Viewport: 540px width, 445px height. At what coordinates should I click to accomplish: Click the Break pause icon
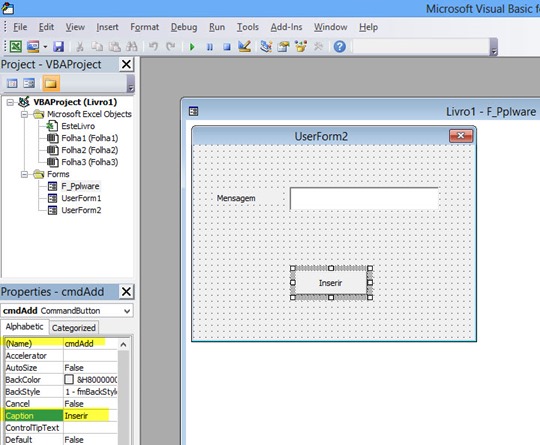pos(209,46)
